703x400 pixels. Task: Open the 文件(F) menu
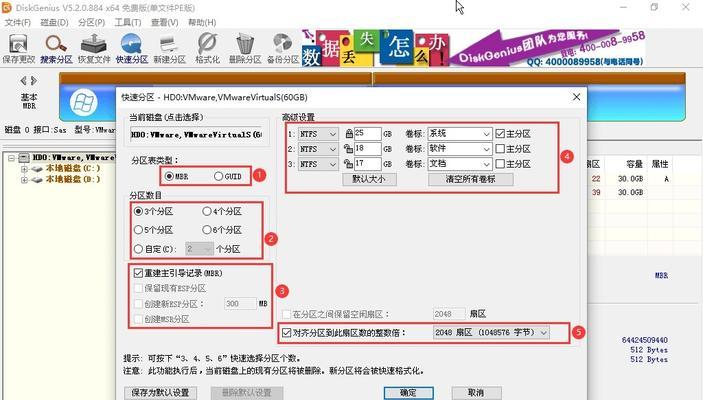pyautogui.click(x=17, y=22)
